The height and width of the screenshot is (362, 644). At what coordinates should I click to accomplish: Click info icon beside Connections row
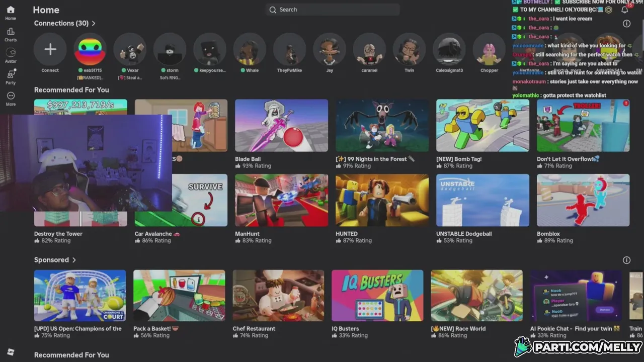(x=626, y=23)
